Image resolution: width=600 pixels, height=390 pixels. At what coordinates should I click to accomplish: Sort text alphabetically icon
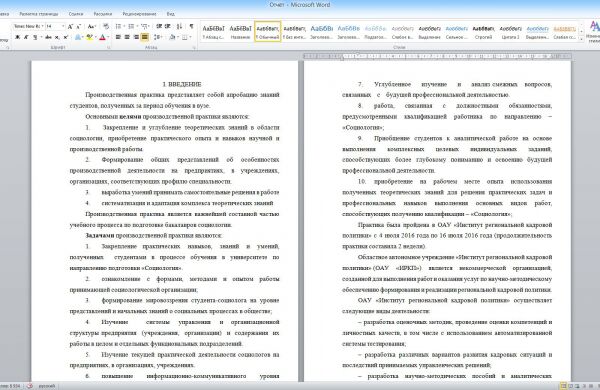click(x=179, y=26)
